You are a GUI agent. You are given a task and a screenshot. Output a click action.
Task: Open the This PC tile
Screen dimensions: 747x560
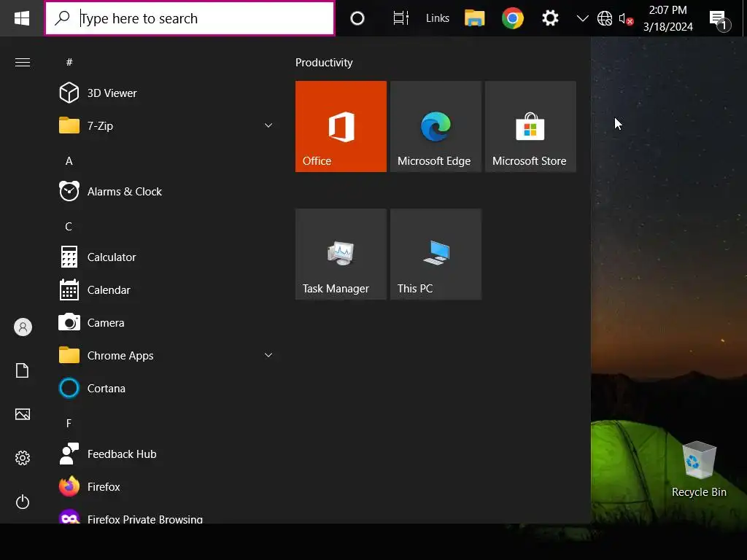436,254
